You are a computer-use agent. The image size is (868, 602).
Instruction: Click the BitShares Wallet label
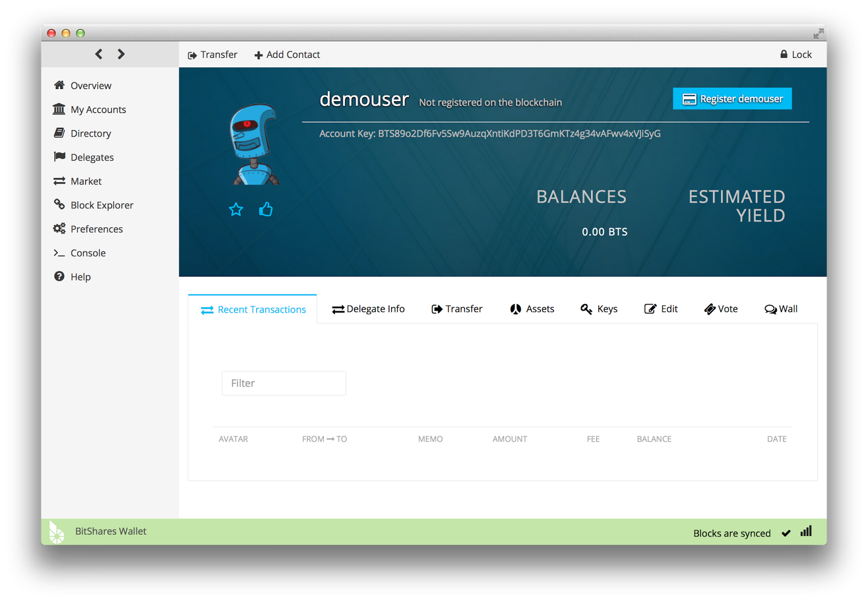pyautogui.click(x=111, y=531)
